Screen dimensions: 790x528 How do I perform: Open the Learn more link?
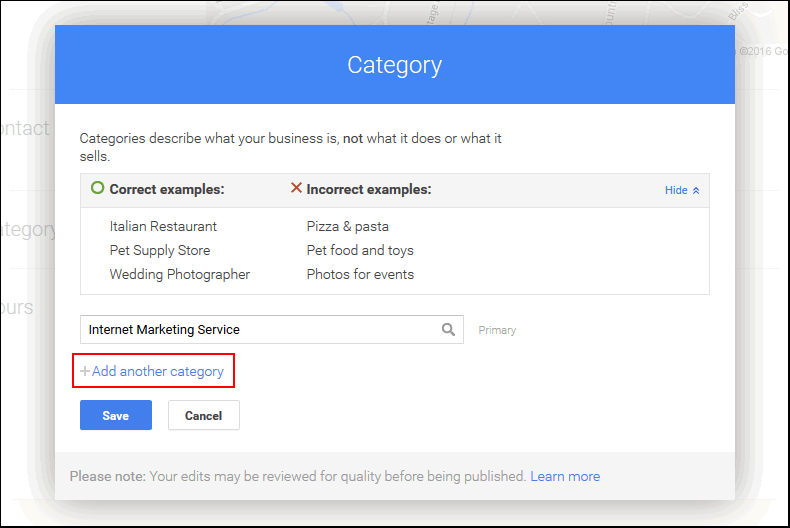pyautogui.click(x=565, y=477)
